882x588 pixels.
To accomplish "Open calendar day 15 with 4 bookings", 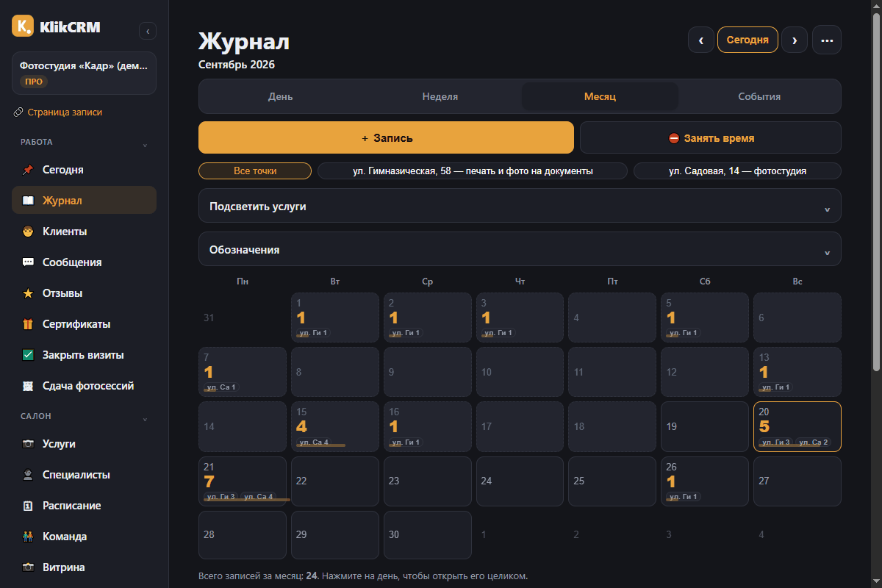I will point(335,426).
